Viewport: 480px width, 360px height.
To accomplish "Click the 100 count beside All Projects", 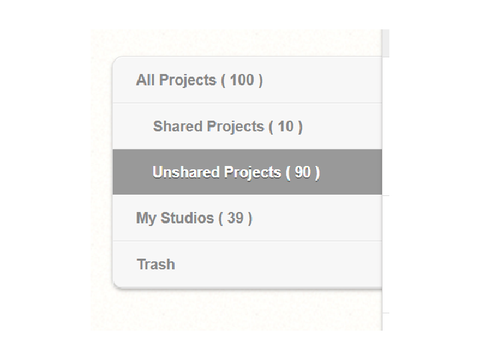I will [x=242, y=80].
